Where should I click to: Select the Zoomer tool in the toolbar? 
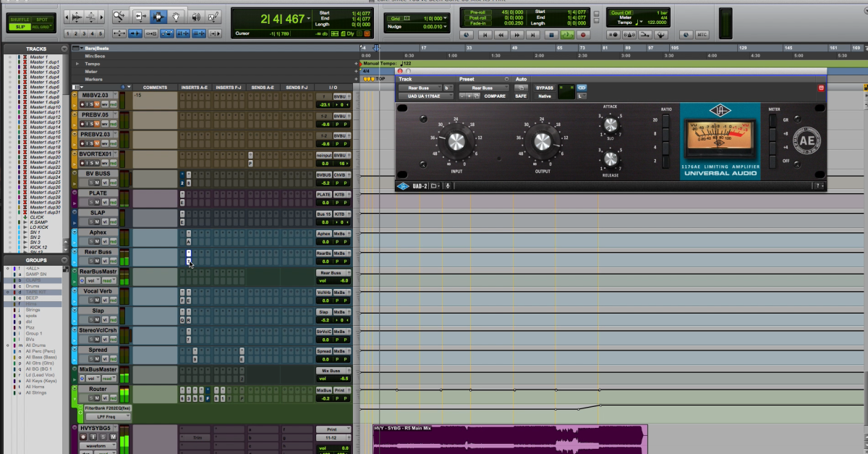119,16
